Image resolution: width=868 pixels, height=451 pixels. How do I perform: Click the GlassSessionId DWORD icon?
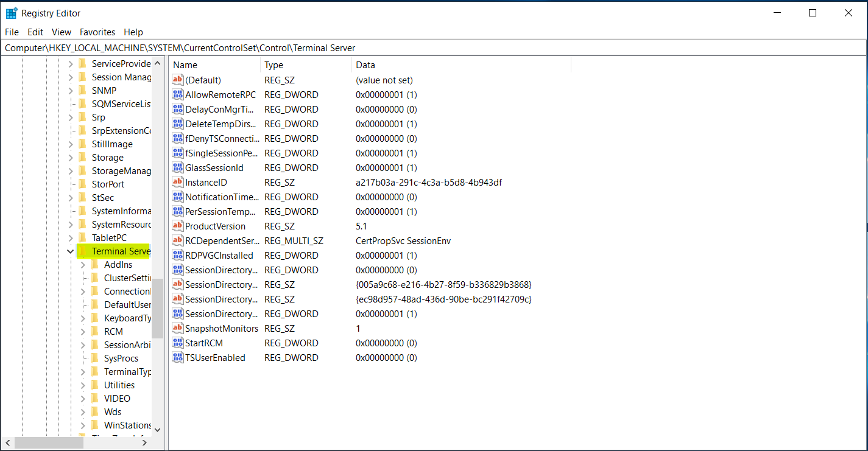click(x=178, y=168)
